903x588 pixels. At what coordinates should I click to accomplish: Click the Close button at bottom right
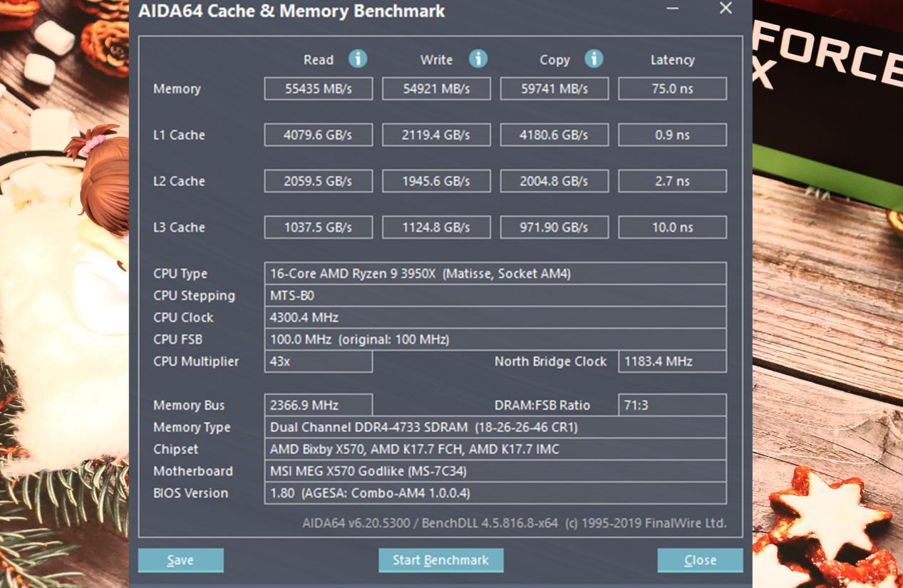click(x=699, y=560)
